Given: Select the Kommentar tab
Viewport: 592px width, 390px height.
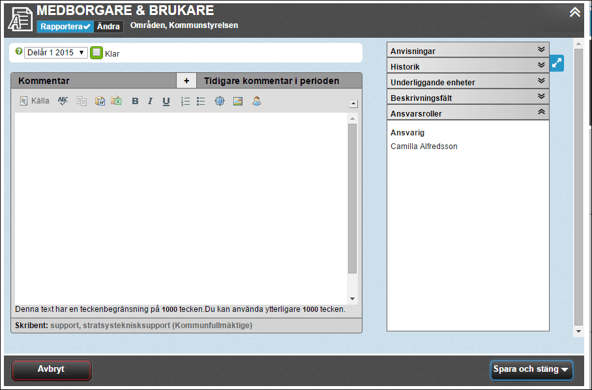Looking at the screenshot, I should pyautogui.click(x=94, y=81).
